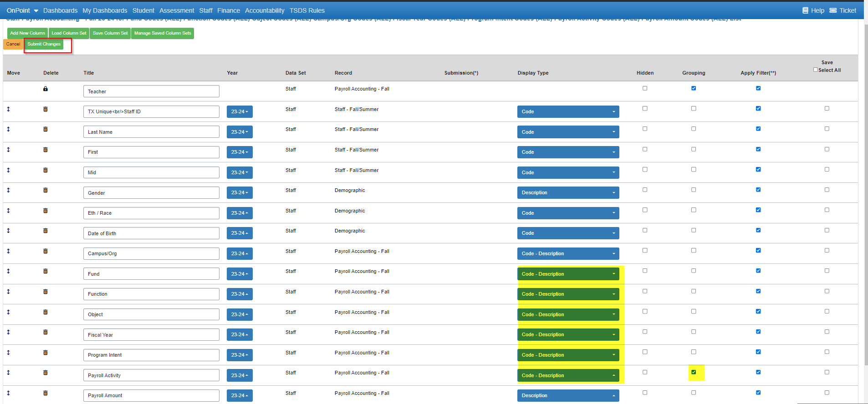Uncheck Apply Filter for Last Name row
868x404 pixels.
coord(758,129)
